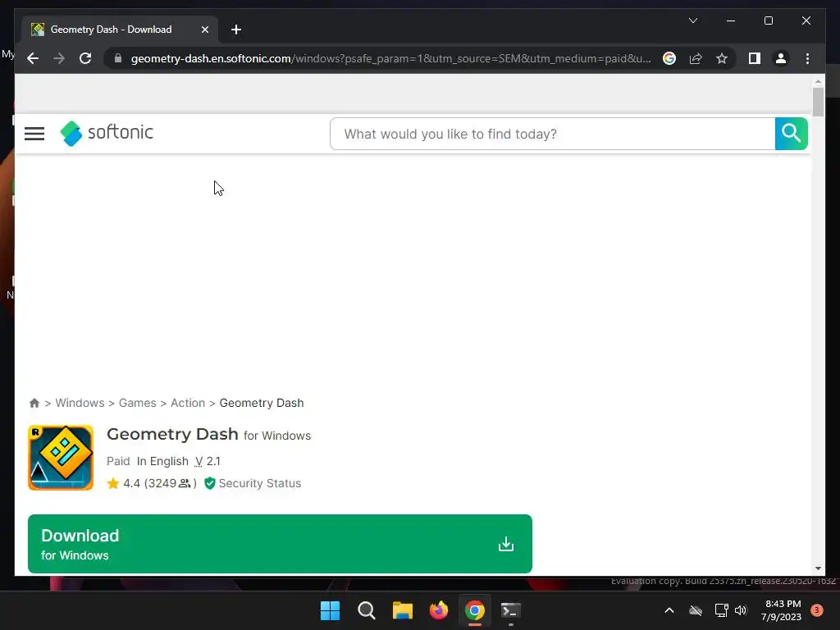Open File Explorer from the taskbar
Screen dimensions: 840x630
tap(402, 610)
